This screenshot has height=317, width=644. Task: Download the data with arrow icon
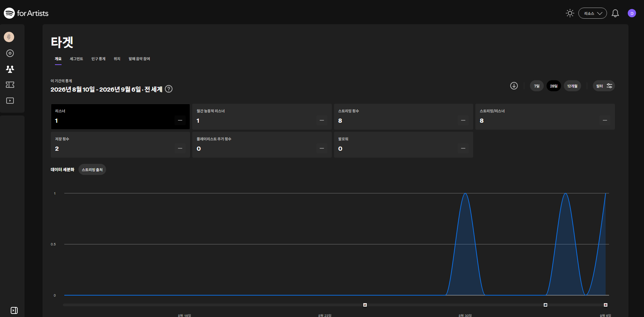514,86
